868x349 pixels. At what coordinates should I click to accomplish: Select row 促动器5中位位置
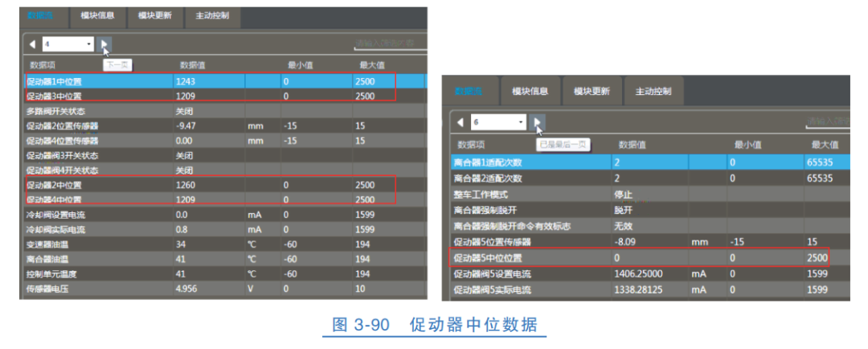pos(650,258)
